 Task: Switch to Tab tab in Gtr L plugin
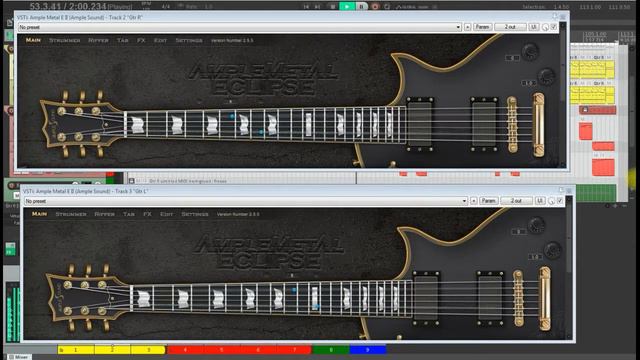click(x=129, y=214)
